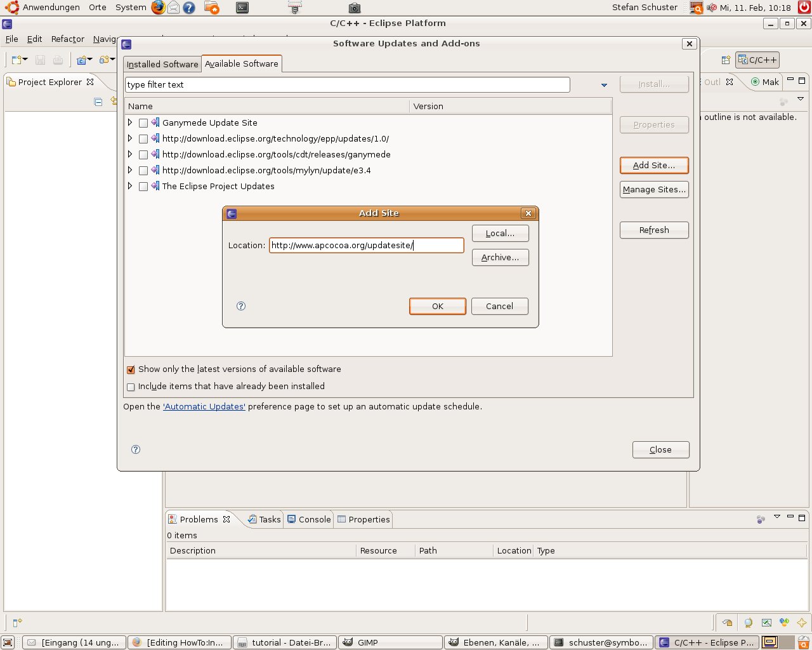Click the Firefox launcher in top panel
Screen dimensions: 812x650
tap(158, 8)
